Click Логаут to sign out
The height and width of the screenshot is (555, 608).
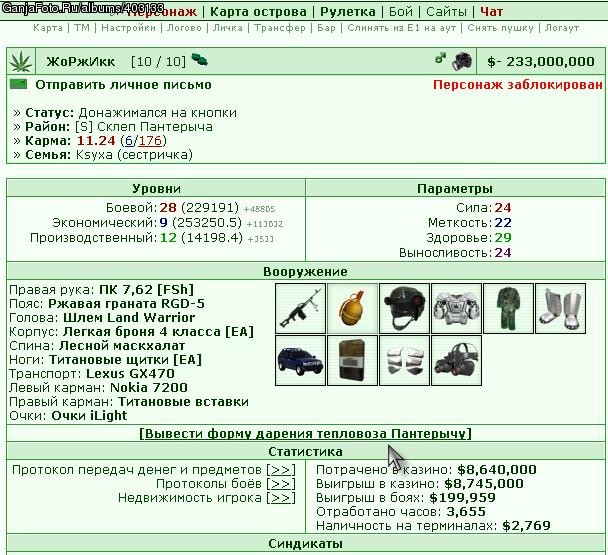[562, 28]
